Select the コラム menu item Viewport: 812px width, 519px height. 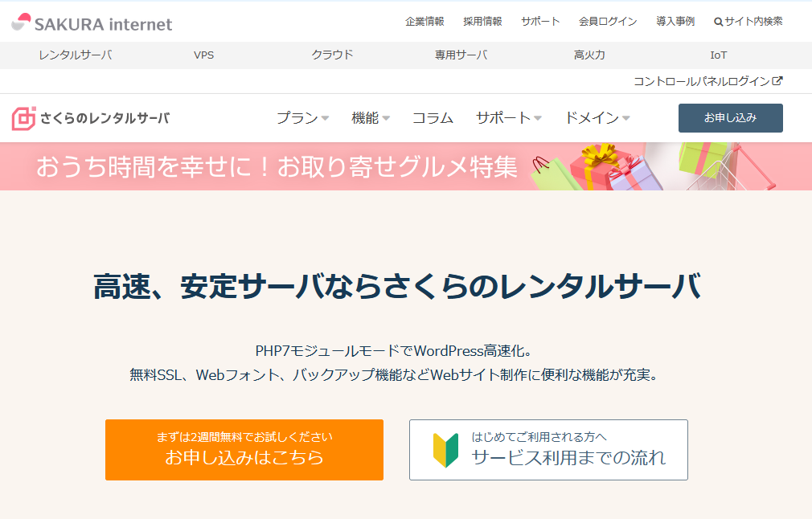(x=433, y=118)
